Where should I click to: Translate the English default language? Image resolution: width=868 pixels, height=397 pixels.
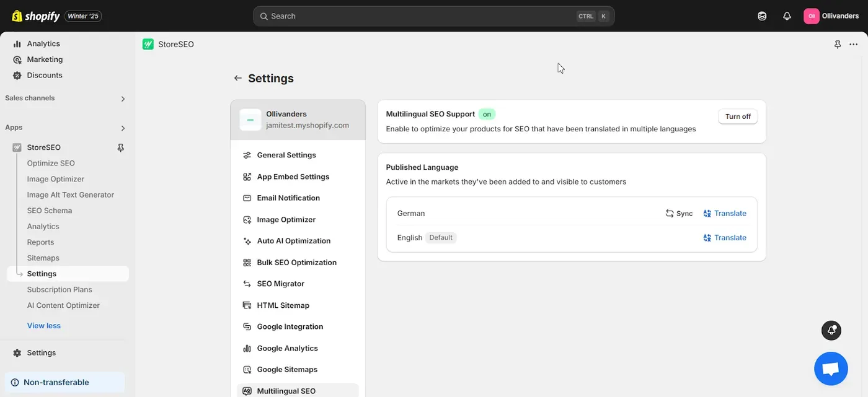tap(725, 238)
